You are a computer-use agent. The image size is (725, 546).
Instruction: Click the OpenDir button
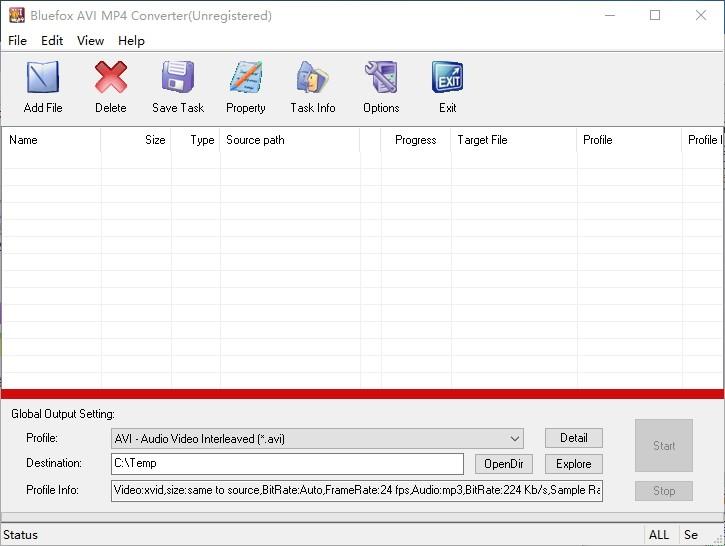(504, 464)
